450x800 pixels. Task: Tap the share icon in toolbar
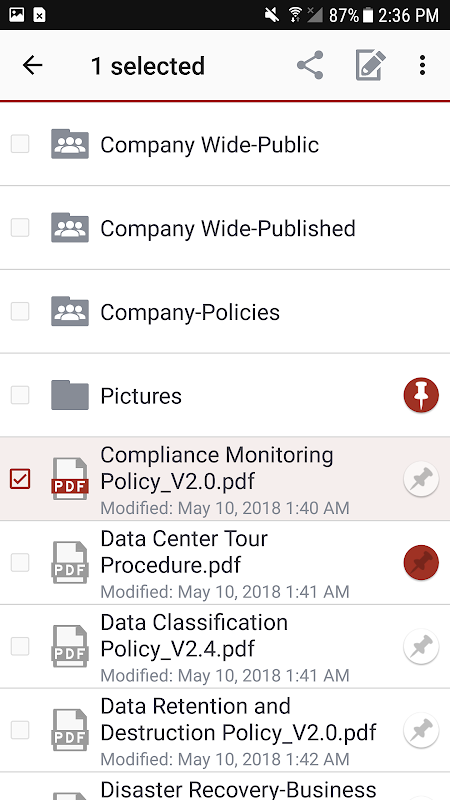point(310,65)
